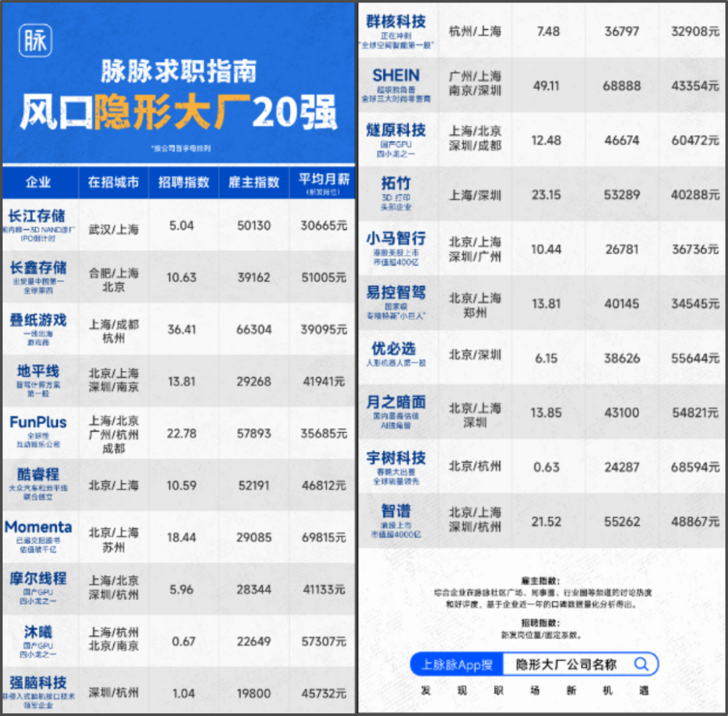Click the 智谱 company name
The image size is (728, 716).
(x=396, y=512)
